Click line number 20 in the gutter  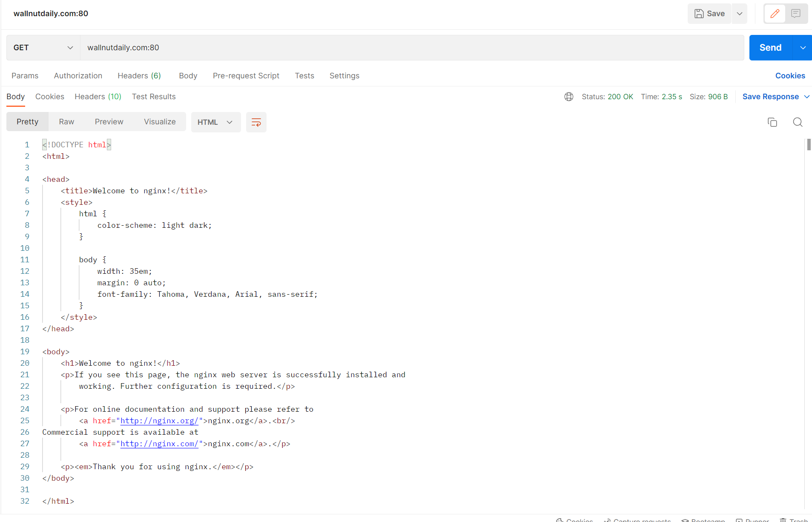[x=25, y=363]
